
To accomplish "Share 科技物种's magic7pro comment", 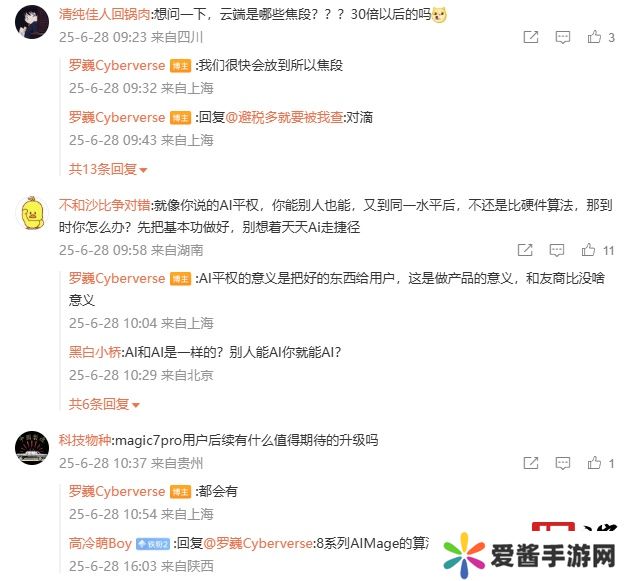I will click(531, 463).
